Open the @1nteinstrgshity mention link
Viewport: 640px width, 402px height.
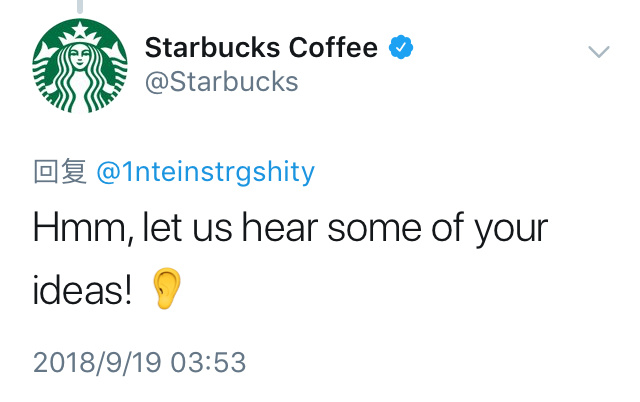pos(206,172)
